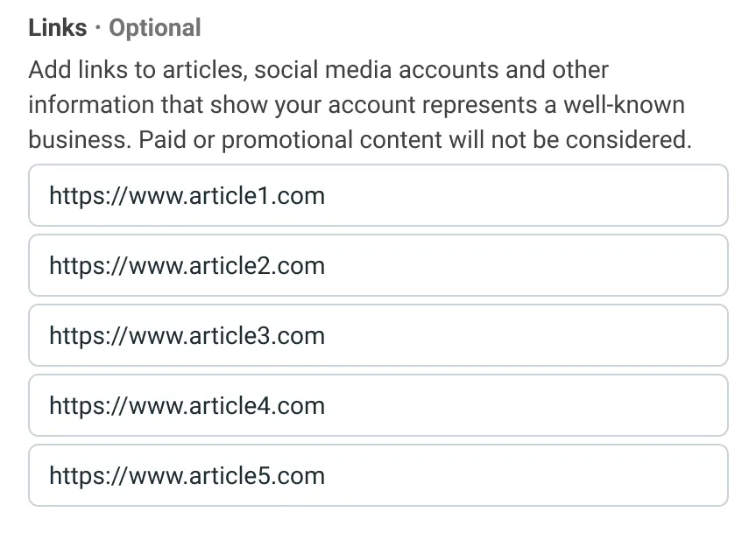Click the https://www.article3.com text
Viewport: 756px width, 533px height.
(187, 335)
